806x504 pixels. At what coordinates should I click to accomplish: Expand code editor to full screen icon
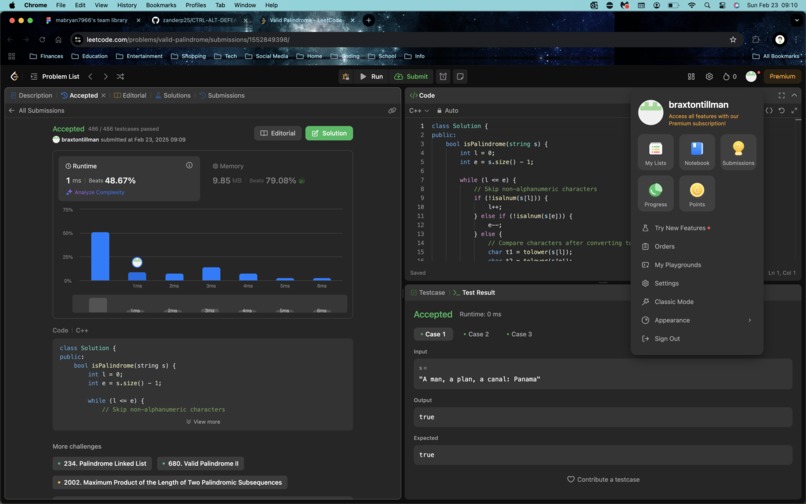click(794, 111)
